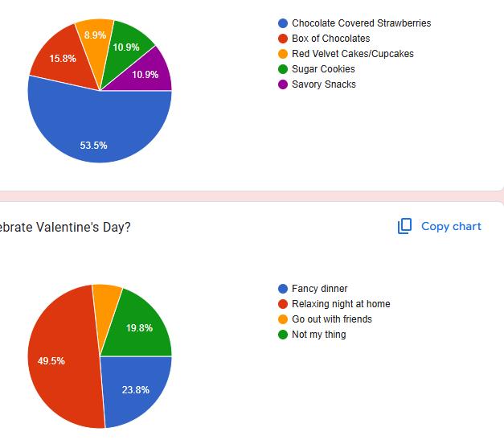
Task: Select the 19.8% green pie slice
Action: tap(140, 326)
